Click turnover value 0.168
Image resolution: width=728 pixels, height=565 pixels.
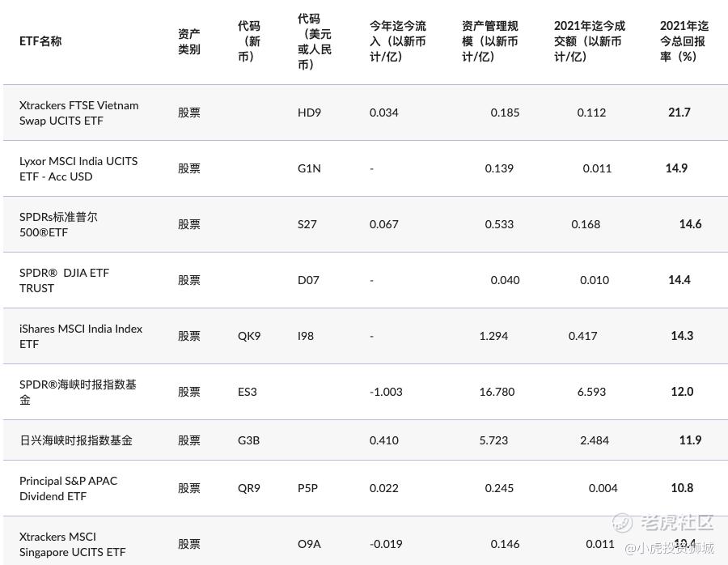(586, 224)
